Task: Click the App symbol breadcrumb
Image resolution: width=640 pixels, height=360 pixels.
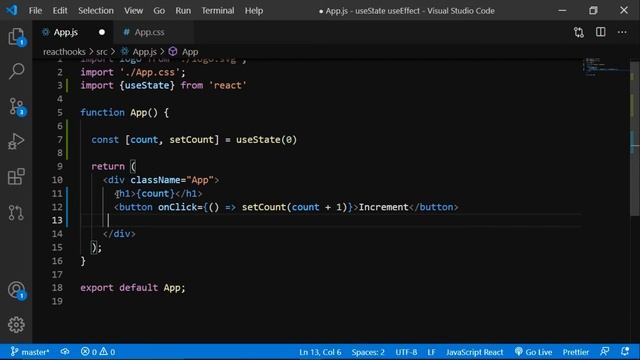Action: coord(183,52)
